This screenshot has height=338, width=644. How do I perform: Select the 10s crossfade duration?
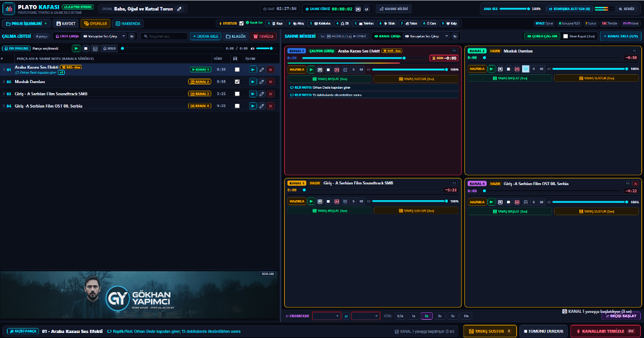(466, 316)
